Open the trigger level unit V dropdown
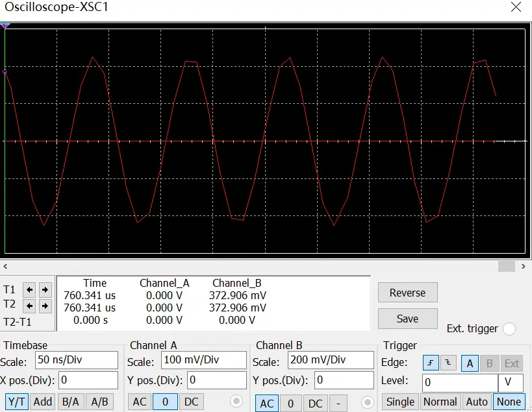The width and height of the screenshot is (532, 412). tap(511, 383)
